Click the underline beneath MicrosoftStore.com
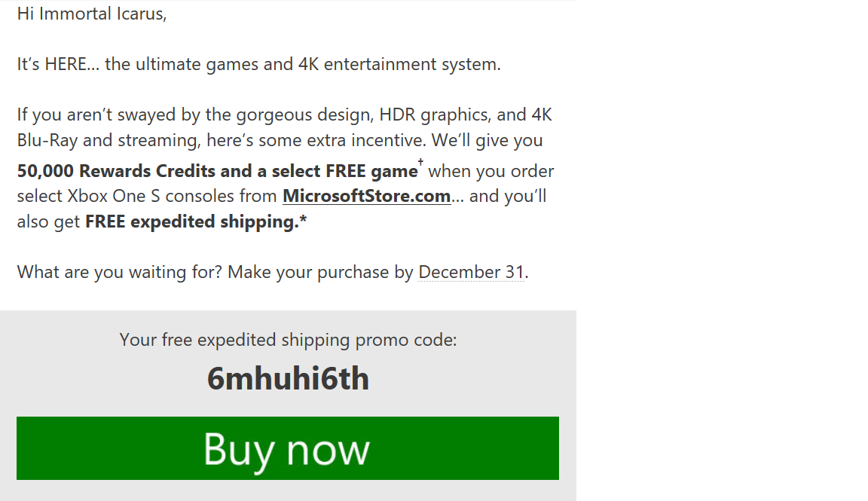 click(366, 204)
